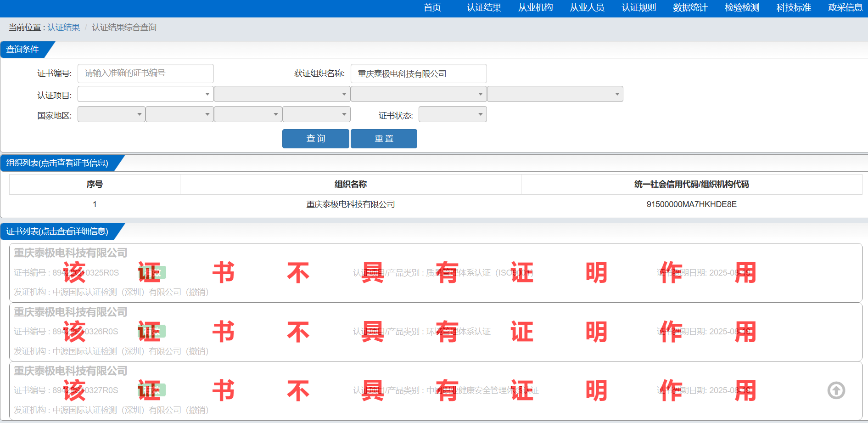
Task: Expand the first 国家地区 dropdown
Action: (x=112, y=114)
